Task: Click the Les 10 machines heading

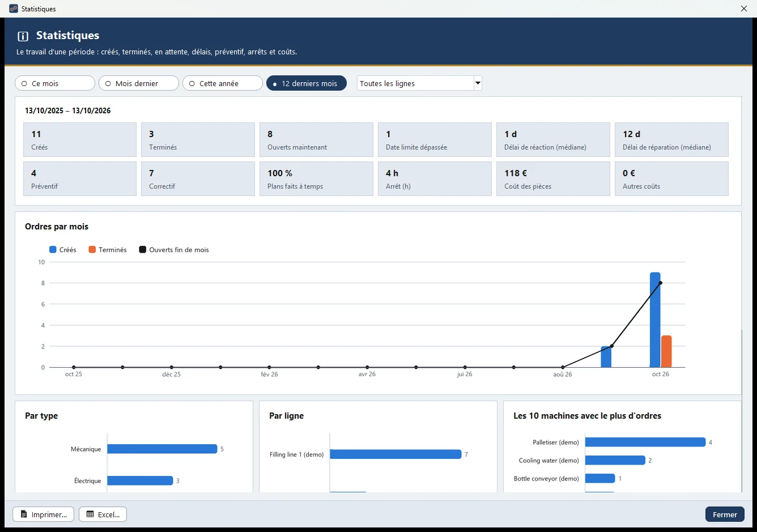Action: (x=587, y=416)
